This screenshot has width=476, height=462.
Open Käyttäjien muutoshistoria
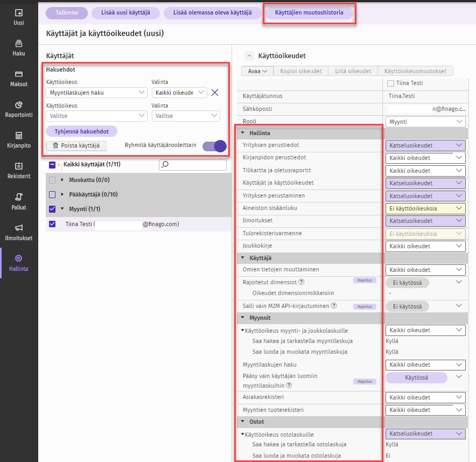coord(309,13)
